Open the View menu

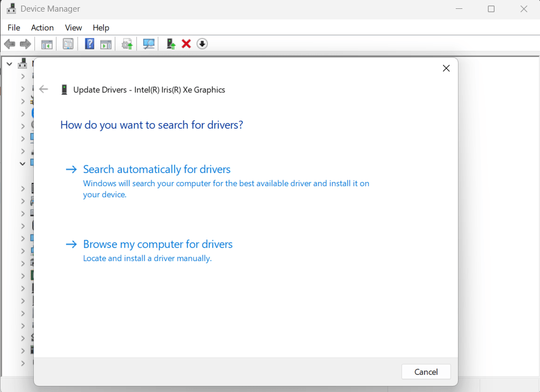pyautogui.click(x=73, y=28)
